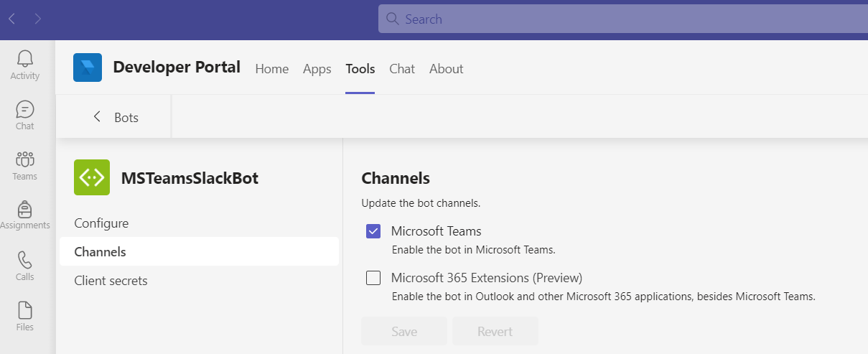
Task: Select the Tools tab
Action: [360, 69]
